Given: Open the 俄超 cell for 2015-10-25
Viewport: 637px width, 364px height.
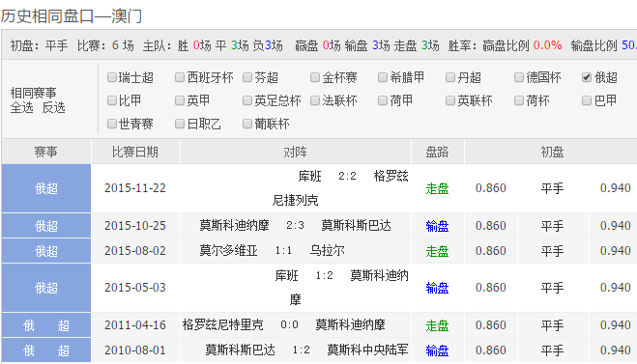Looking at the screenshot, I should point(45,226).
